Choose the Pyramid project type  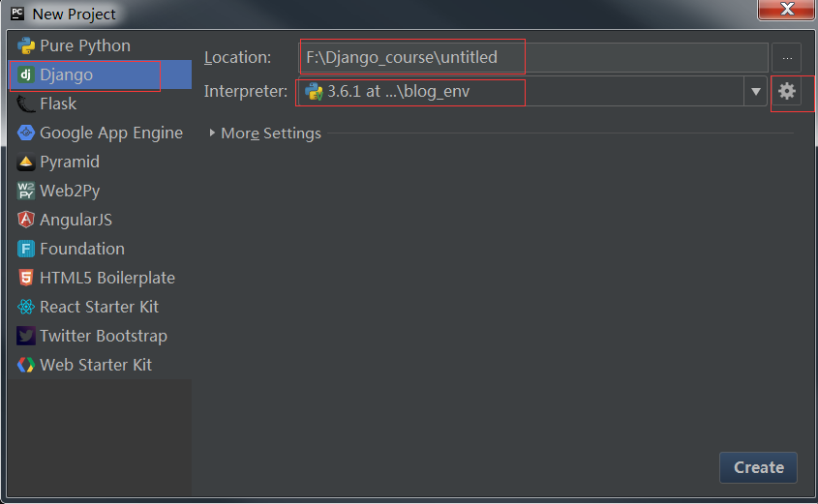pyautogui.click(x=100, y=163)
